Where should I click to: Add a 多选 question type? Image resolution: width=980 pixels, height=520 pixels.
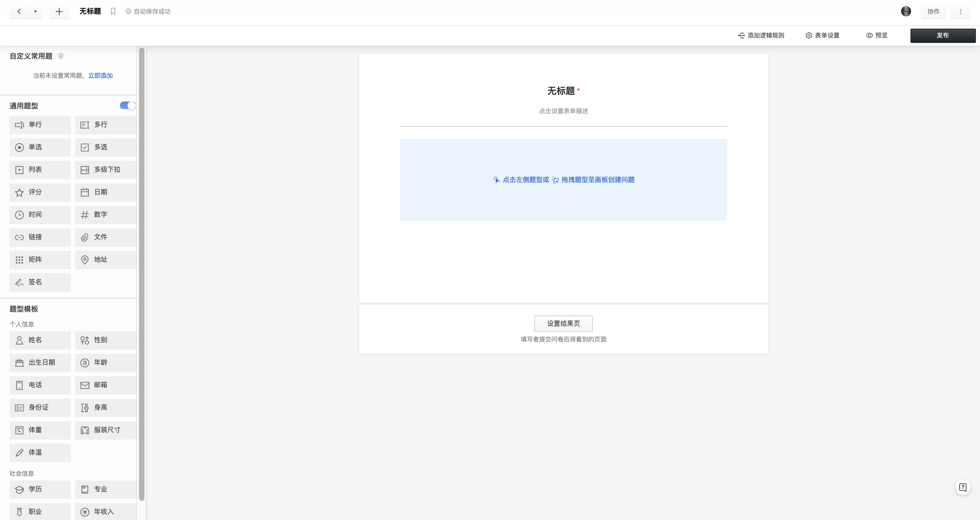(x=105, y=147)
